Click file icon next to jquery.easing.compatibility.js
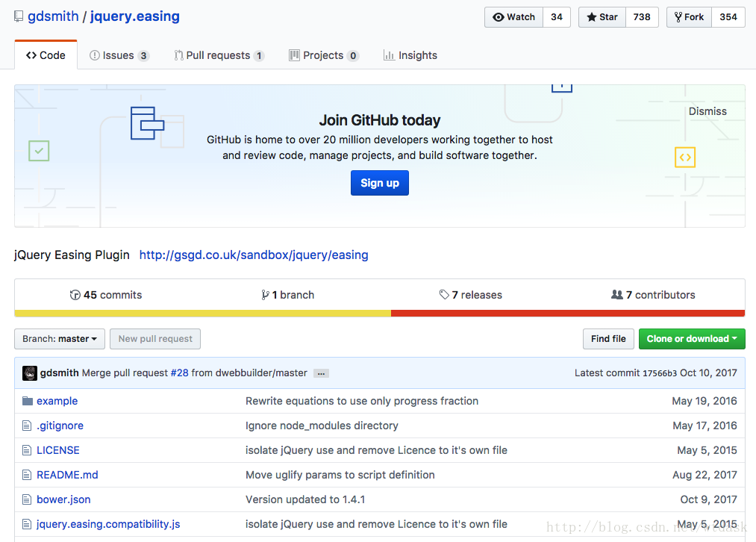 pos(27,524)
